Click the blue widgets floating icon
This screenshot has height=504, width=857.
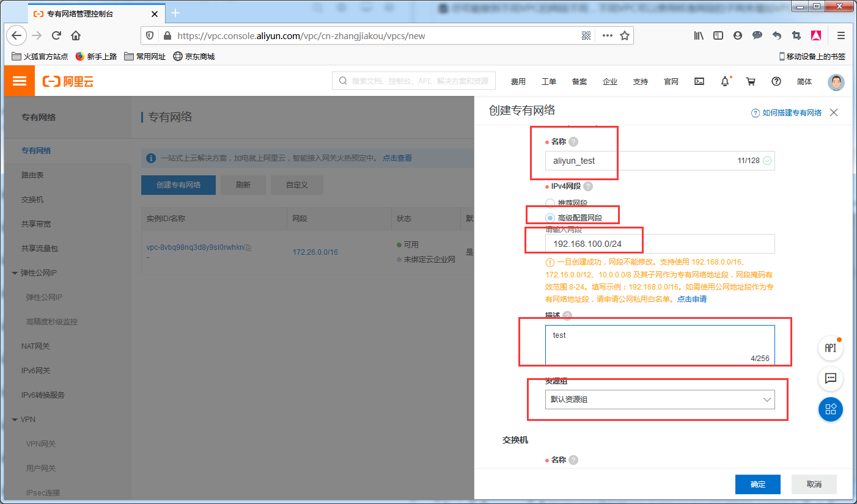(x=830, y=409)
